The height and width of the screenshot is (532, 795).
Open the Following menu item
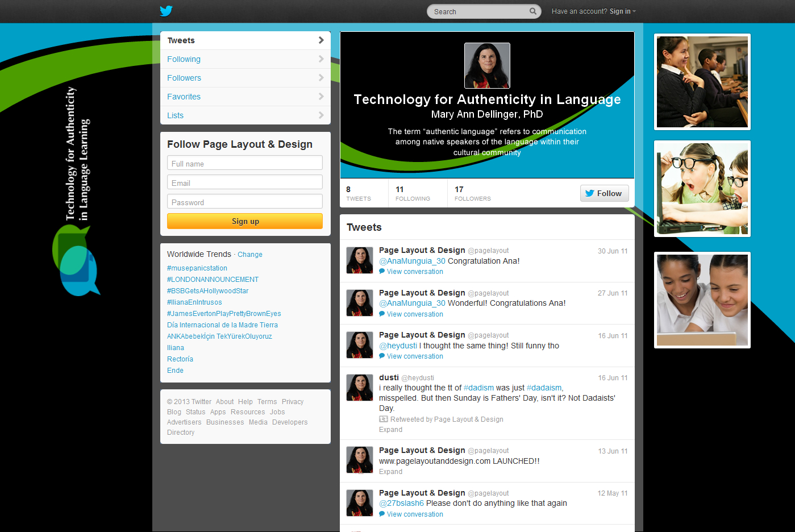pyautogui.click(x=184, y=59)
